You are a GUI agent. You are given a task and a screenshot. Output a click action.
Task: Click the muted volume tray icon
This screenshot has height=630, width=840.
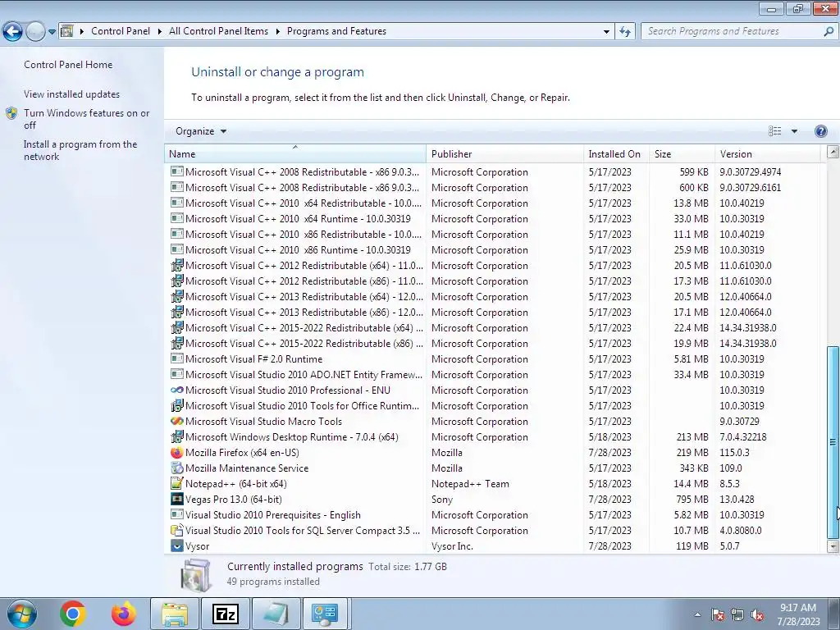click(757, 615)
